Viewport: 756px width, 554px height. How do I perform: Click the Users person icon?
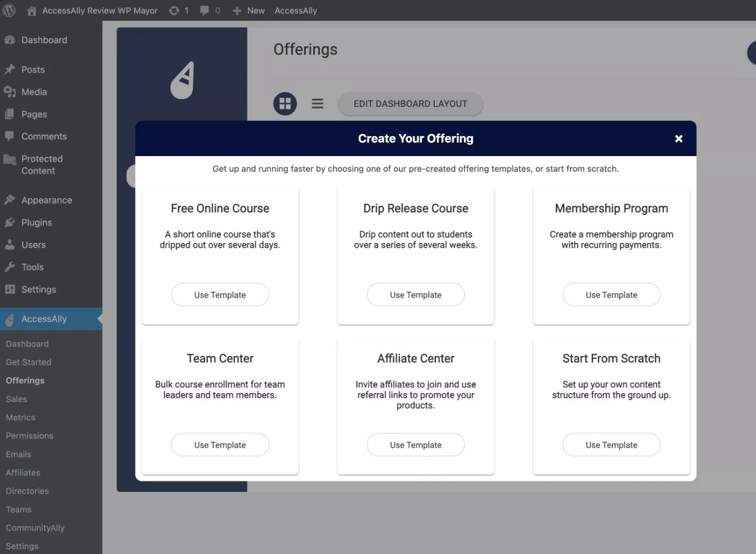click(x=10, y=245)
